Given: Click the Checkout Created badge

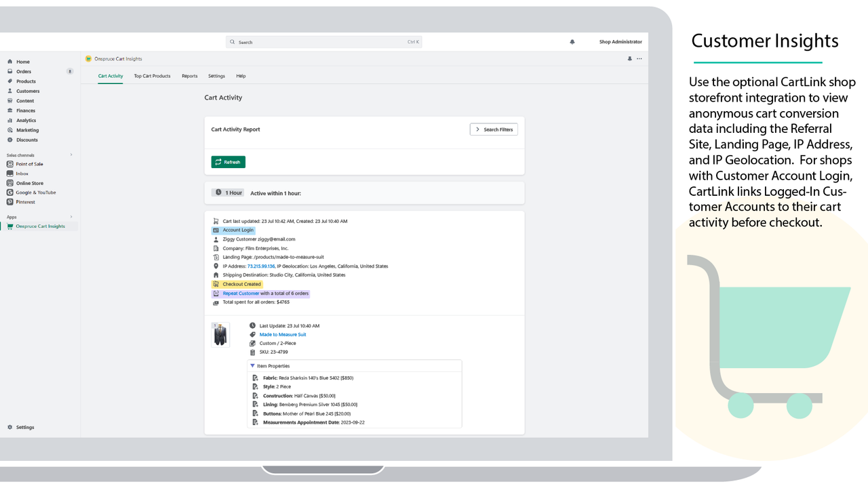Looking at the screenshot, I should (x=237, y=285).
